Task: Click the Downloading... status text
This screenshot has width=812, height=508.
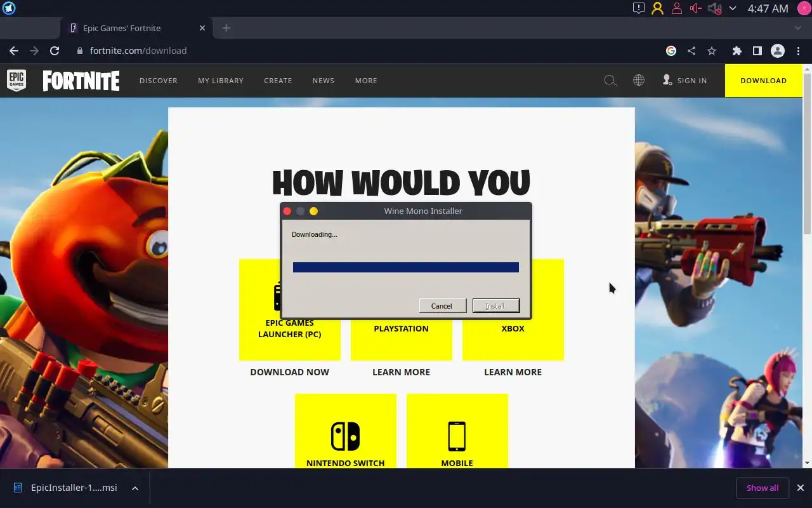Action: click(x=315, y=234)
